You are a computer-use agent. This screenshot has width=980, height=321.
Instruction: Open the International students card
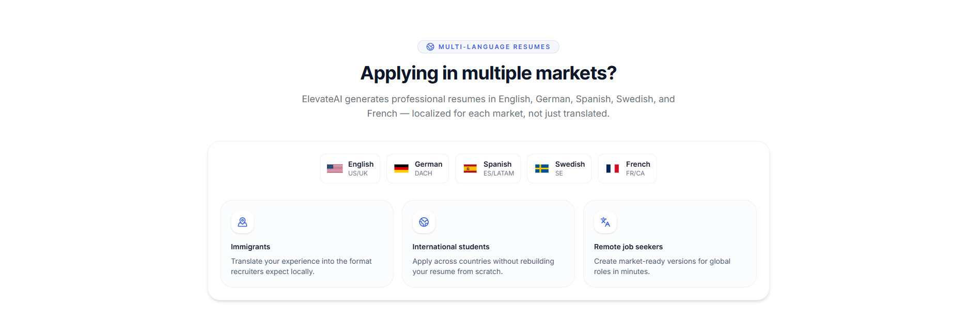tap(488, 244)
